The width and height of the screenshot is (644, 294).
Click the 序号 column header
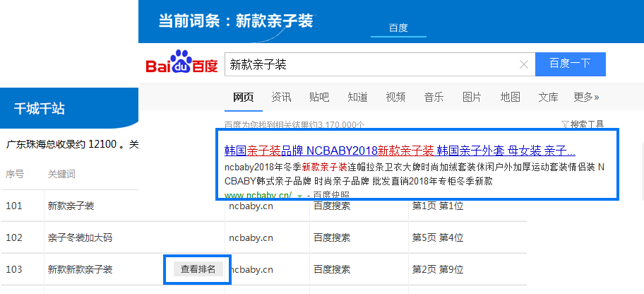tap(15, 175)
